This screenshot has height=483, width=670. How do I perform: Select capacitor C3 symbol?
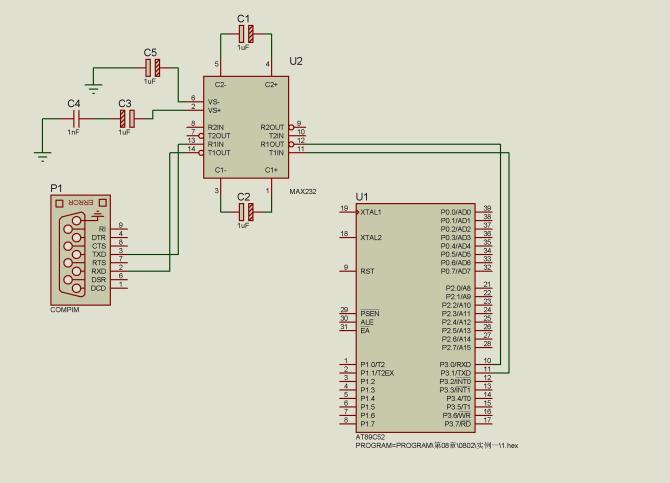127,118
